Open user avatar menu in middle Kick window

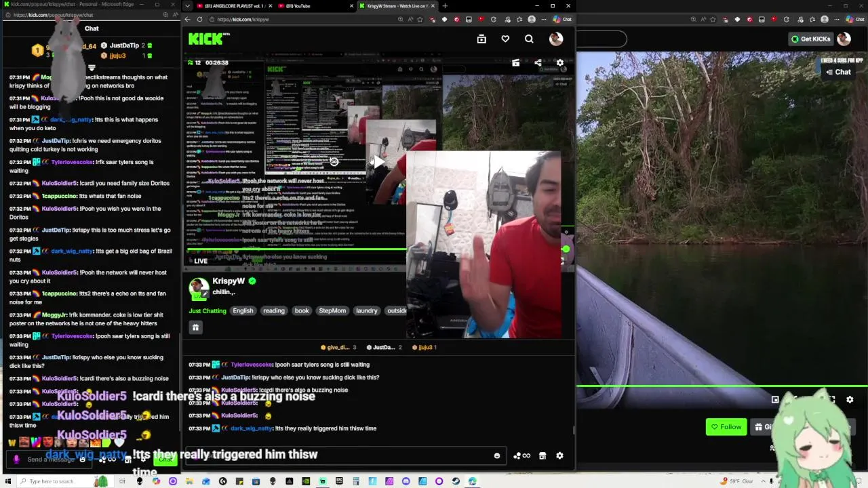(556, 39)
